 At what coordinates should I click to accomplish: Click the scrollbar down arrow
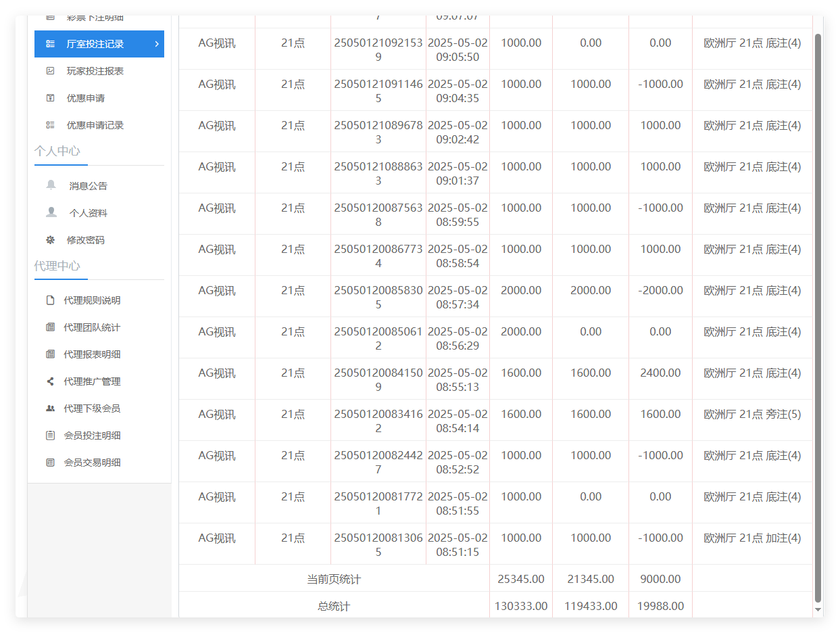click(x=818, y=609)
